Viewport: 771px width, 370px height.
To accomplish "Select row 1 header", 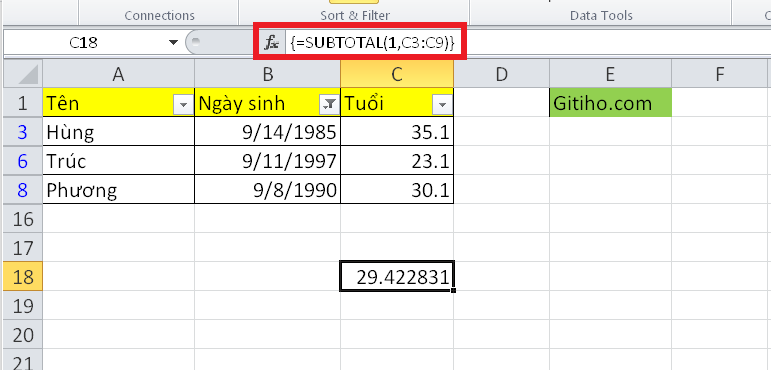I will (23, 103).
